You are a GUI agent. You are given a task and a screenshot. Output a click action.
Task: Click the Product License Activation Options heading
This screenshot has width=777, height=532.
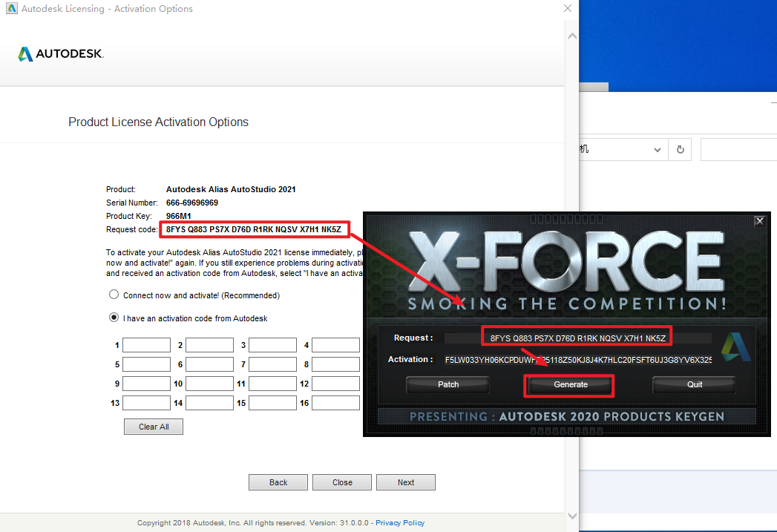coord(158,122)
